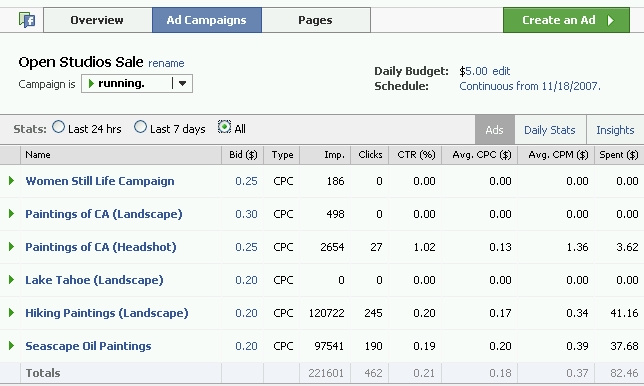This screenshot has width=644, height=386.
Task: Click the Imp. column header
Action: pyautogui.click(x=325, y=155)
